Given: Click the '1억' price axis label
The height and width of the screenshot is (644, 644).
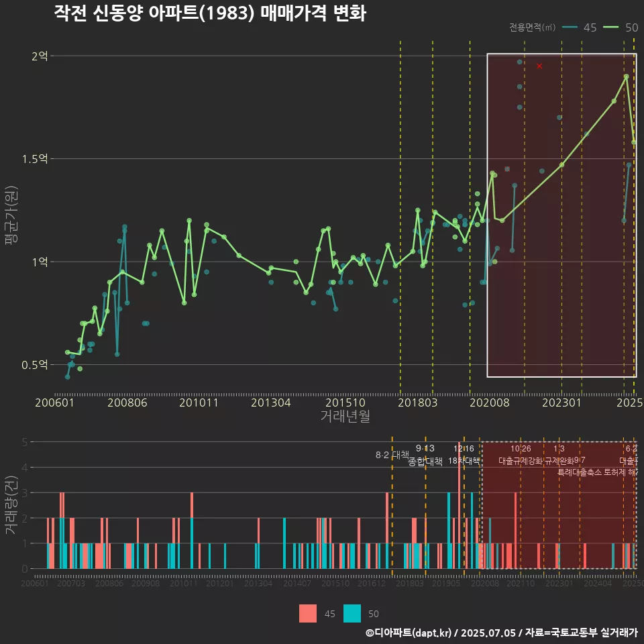Looking at the screenshot, I should tap(40, 262).
